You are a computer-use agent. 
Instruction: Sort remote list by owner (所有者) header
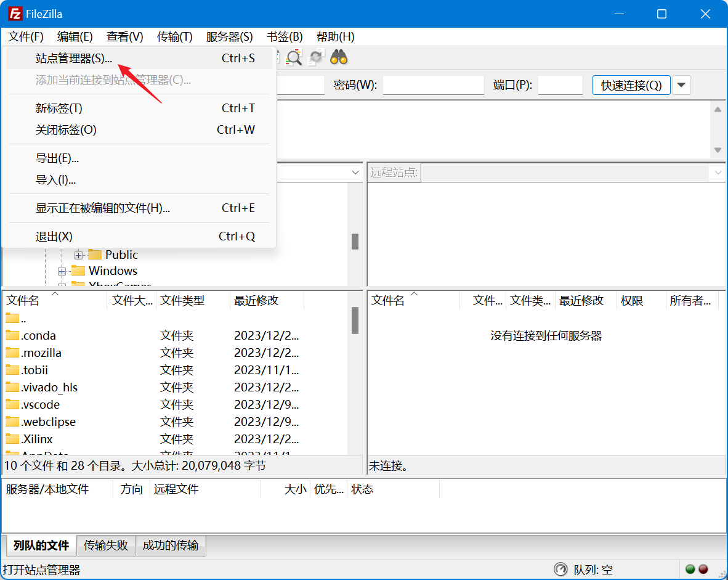click(x=692, y=300)
